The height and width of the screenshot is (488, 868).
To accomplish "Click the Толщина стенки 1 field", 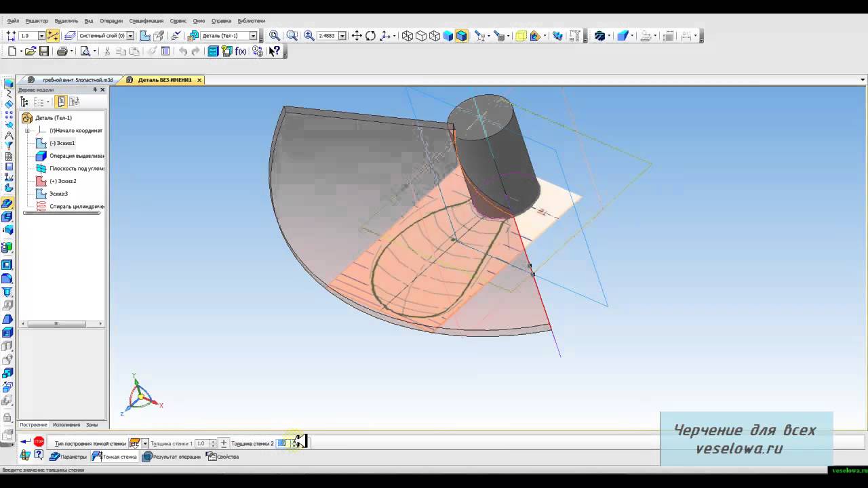I will [x=201, y=443].
